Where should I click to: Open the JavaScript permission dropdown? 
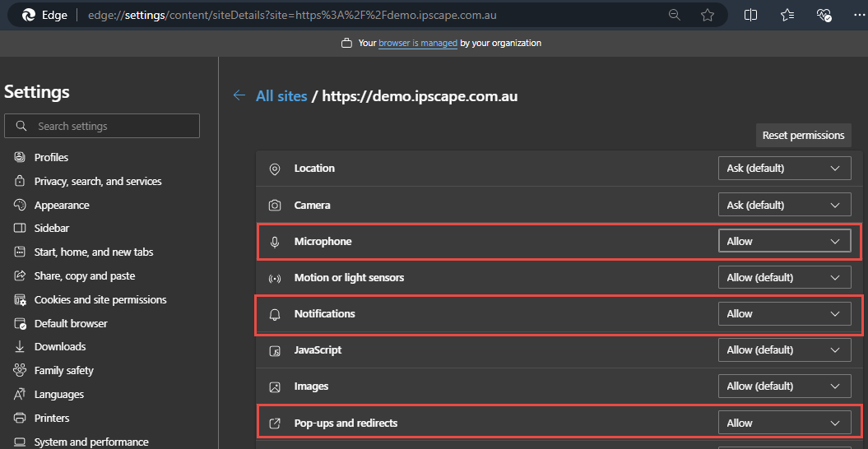click(x=784, y=349)
